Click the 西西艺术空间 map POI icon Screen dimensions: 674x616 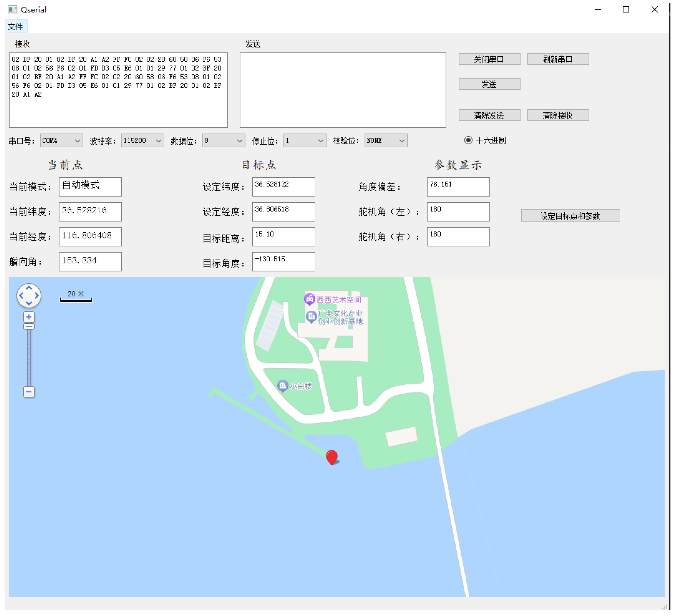point(310,299)
